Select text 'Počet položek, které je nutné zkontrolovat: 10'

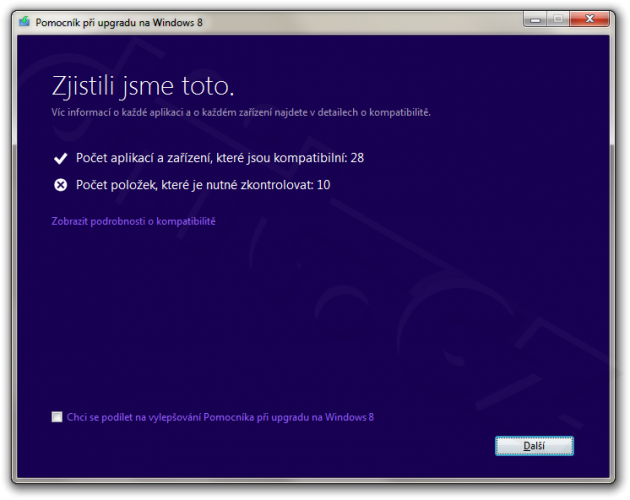pos(203,185)
